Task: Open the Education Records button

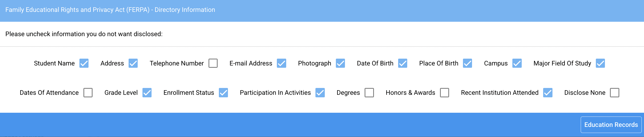Action: (x=611, y=125)
